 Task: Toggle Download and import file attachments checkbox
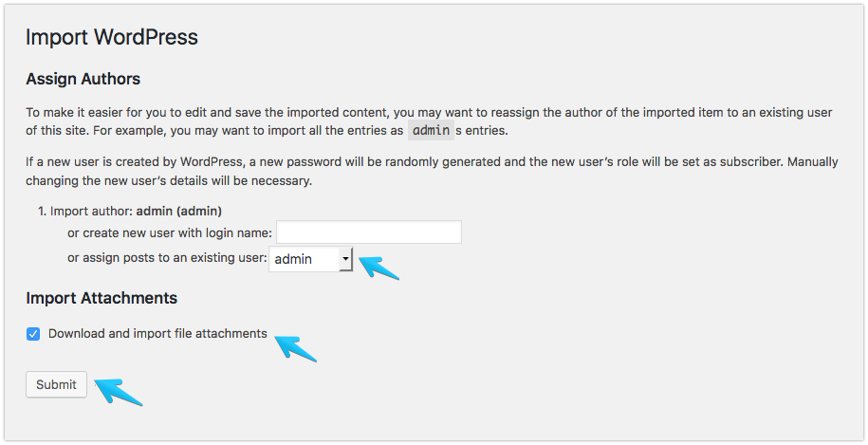[x=33, y=334]
